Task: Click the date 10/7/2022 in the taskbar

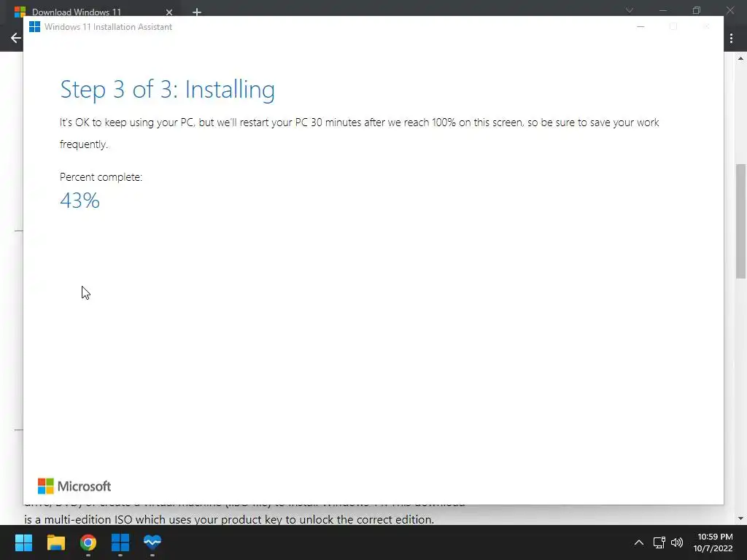Action: tap(713, 548)
